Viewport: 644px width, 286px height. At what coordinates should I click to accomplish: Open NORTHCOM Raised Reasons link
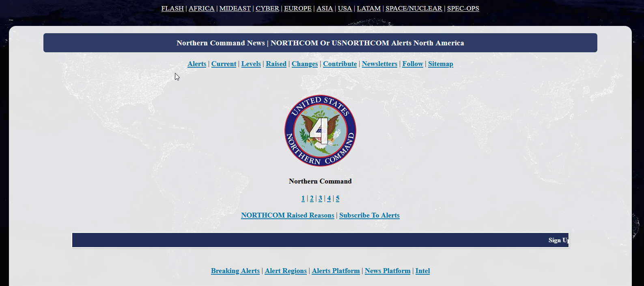pyautogui.click(x=287, y=216)
